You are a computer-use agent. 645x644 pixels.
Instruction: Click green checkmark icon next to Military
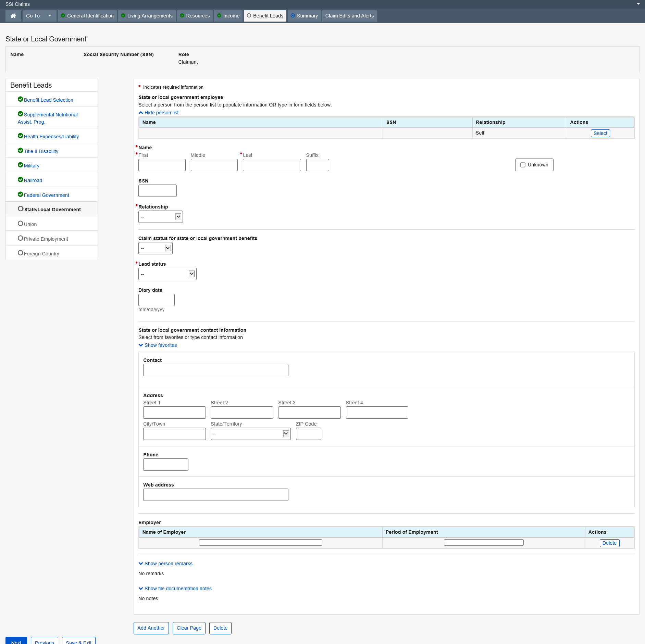click(20, 165)
